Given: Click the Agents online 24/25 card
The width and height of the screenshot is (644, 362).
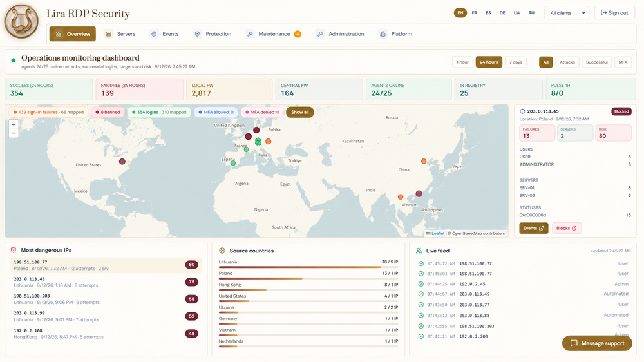Looking at the screenshot, I should click(408, 90).
